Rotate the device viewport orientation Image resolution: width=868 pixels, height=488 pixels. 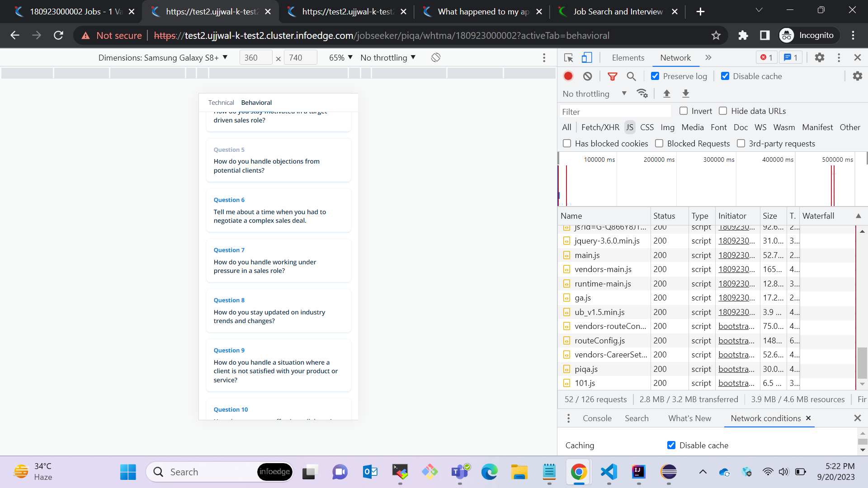pos(435,57)
